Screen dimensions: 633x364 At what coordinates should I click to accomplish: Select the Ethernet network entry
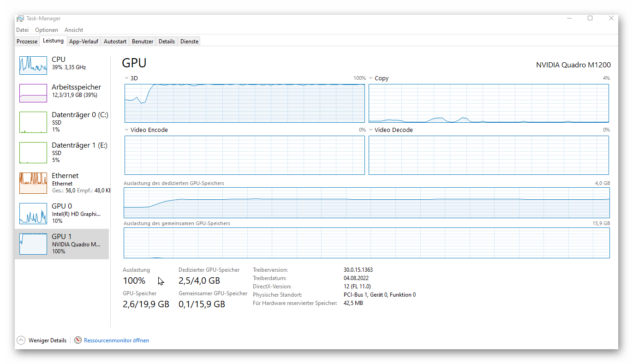click(62, 183)
